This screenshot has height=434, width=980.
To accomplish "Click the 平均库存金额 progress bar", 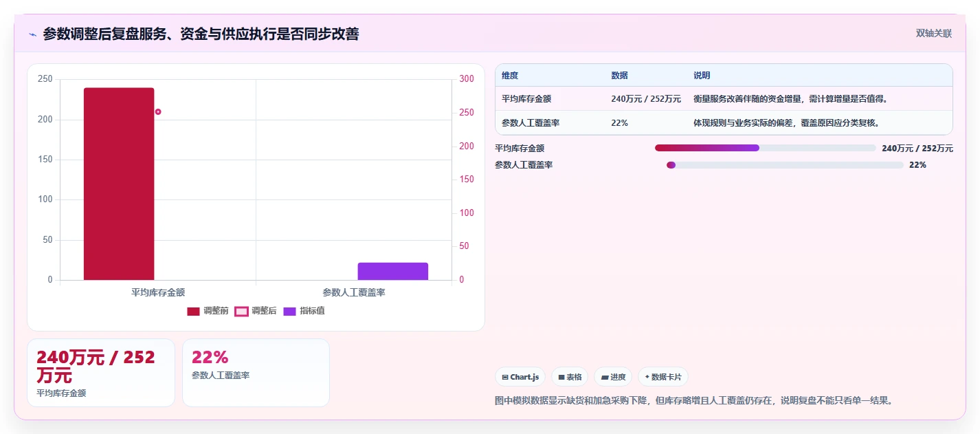I will pos(766,148).
